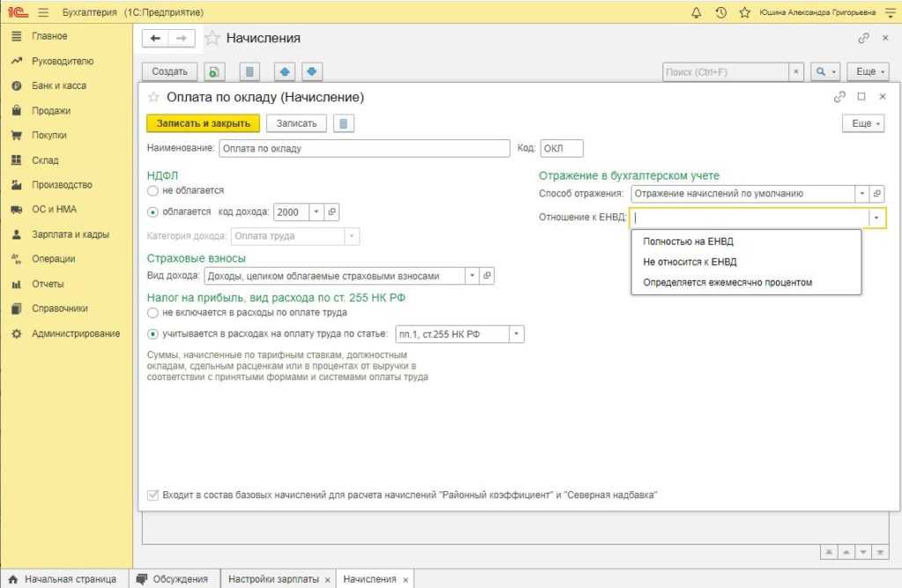Create by copying icon next to Создать
Image resolution: width=902 pixels, height=588 pixels.
click(214, 72)
